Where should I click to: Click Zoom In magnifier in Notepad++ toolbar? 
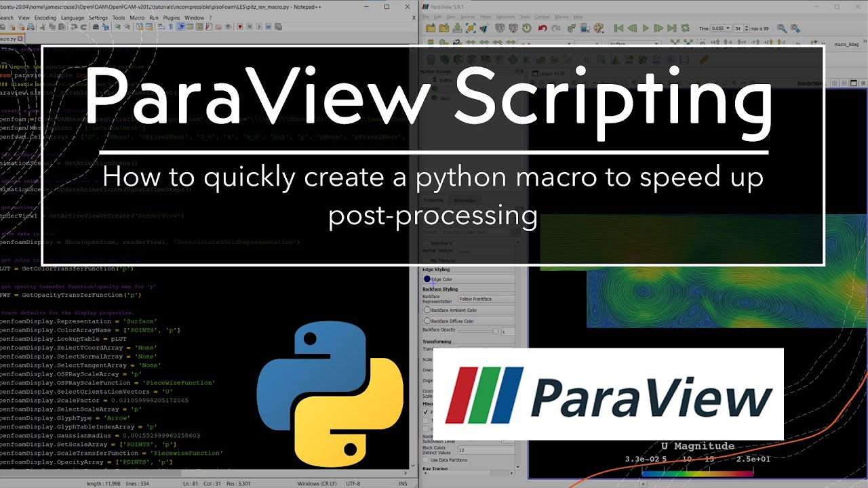pos(117,27)
